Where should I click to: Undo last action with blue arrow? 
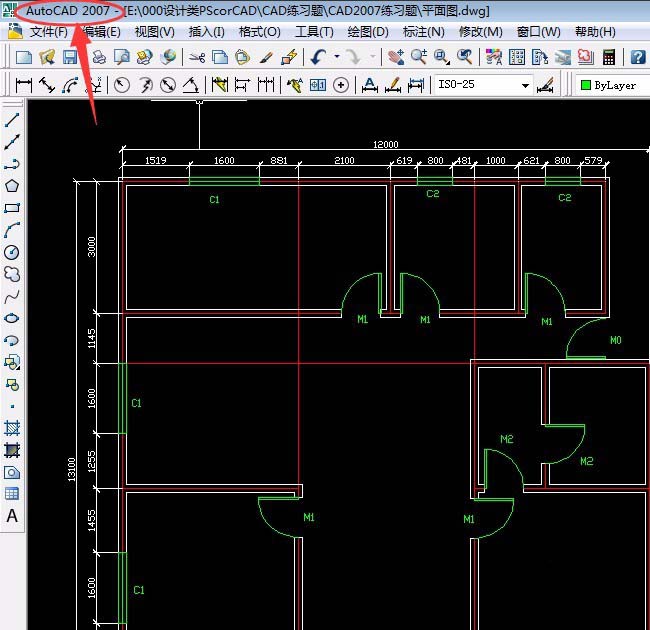318,57
